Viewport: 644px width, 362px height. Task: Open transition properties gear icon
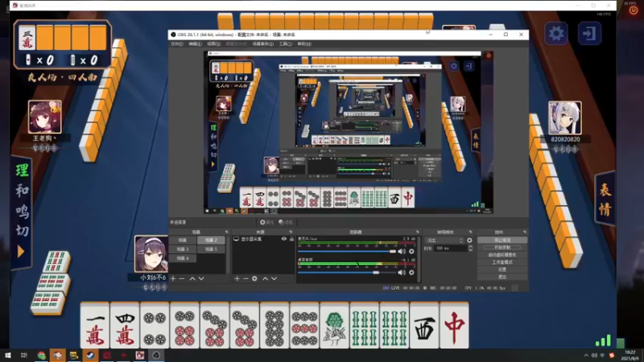point(469,241)
